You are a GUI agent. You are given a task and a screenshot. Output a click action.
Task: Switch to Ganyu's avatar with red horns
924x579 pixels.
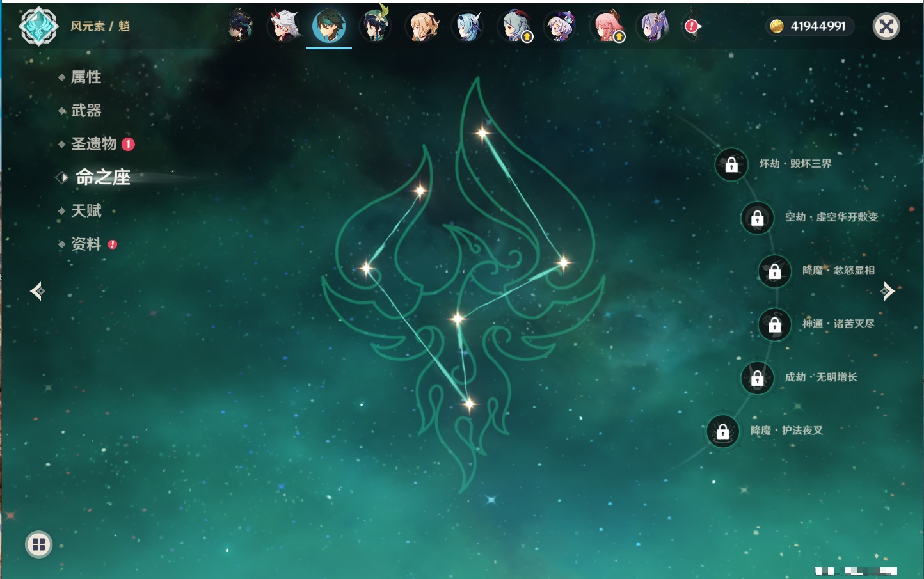point(514,26)
